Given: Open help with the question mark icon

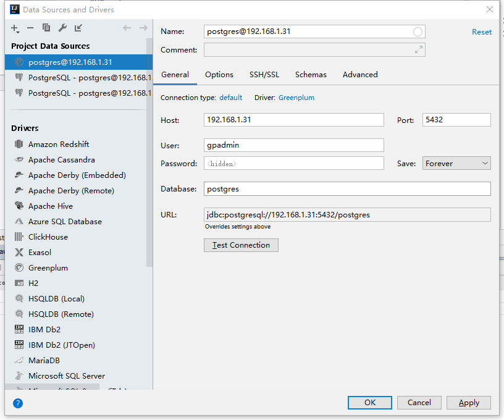Looking at the screenshot, I should coord(18,403).
